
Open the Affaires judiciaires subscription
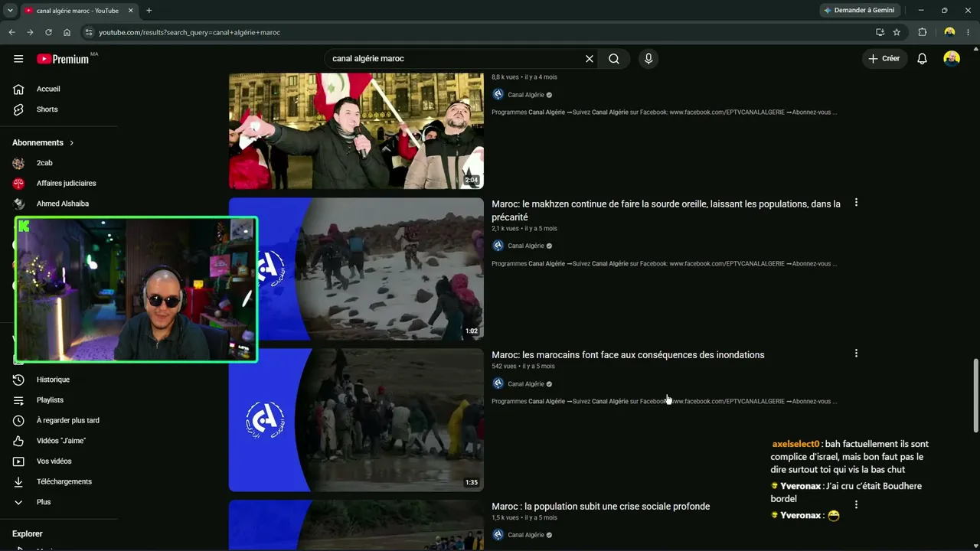pyautogui.click(x=66, y=184)
